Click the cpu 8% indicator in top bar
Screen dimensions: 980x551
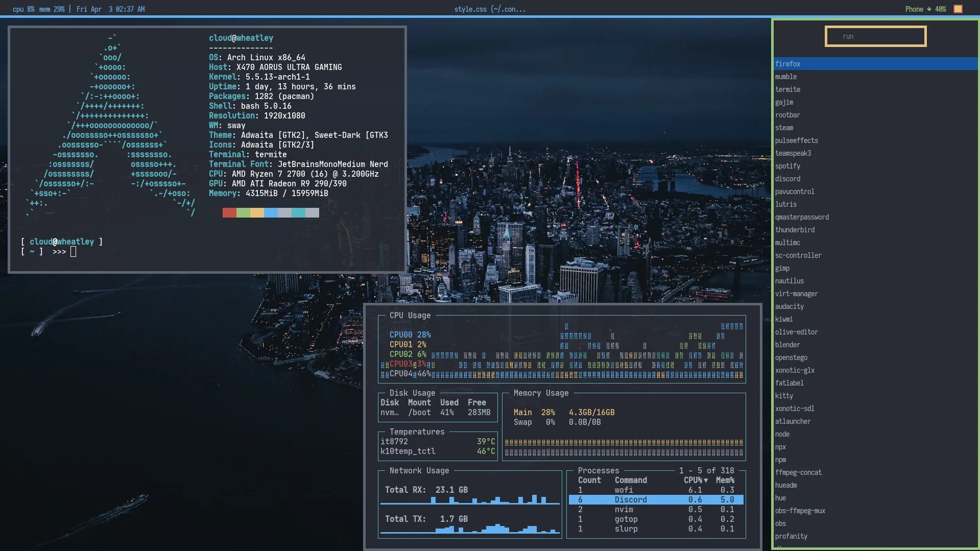point(23,9)
